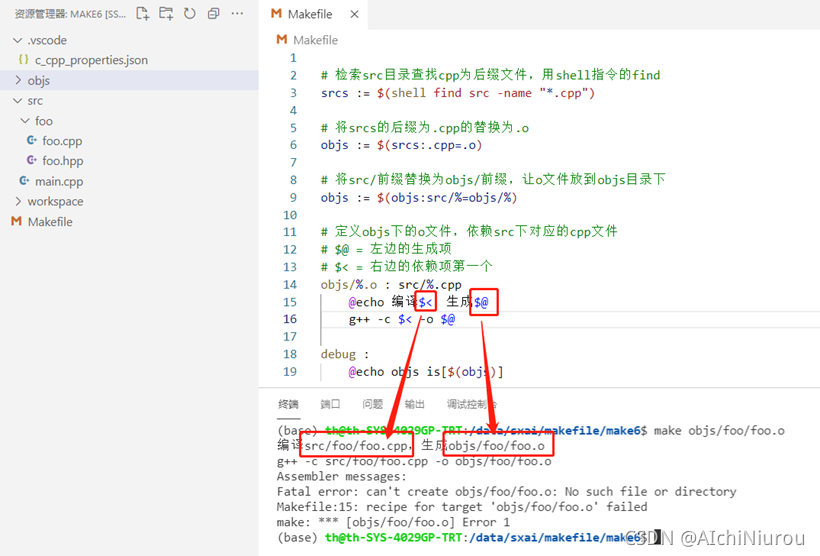Click the M icon beside Makefile in explorer
The width and height of the screenshot is (820, 556).
point(16,221)
